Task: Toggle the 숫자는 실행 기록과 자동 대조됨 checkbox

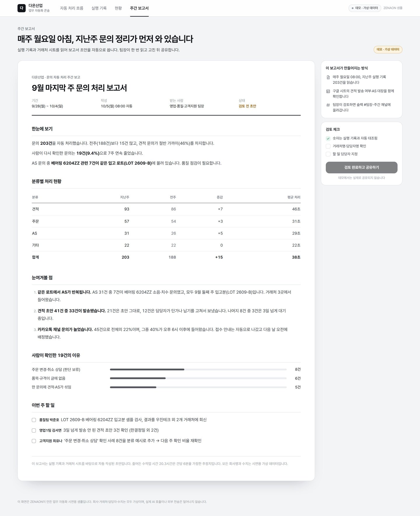Action: [x=328, y=138]
